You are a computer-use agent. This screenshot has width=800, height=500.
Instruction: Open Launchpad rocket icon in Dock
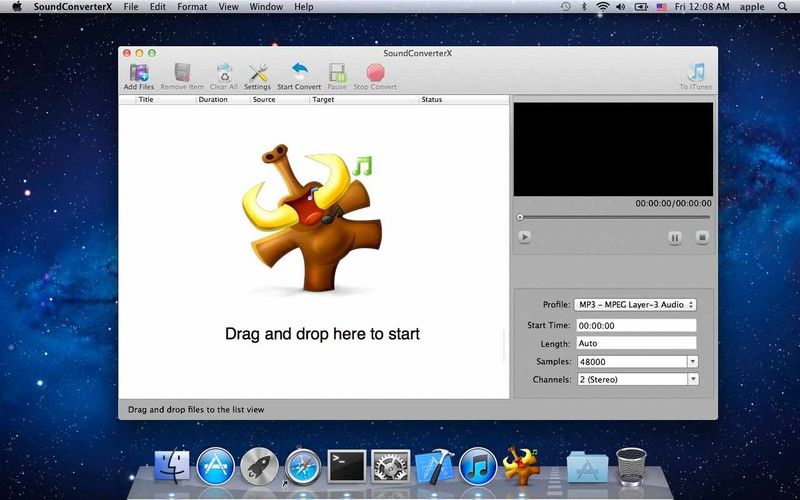260,466
